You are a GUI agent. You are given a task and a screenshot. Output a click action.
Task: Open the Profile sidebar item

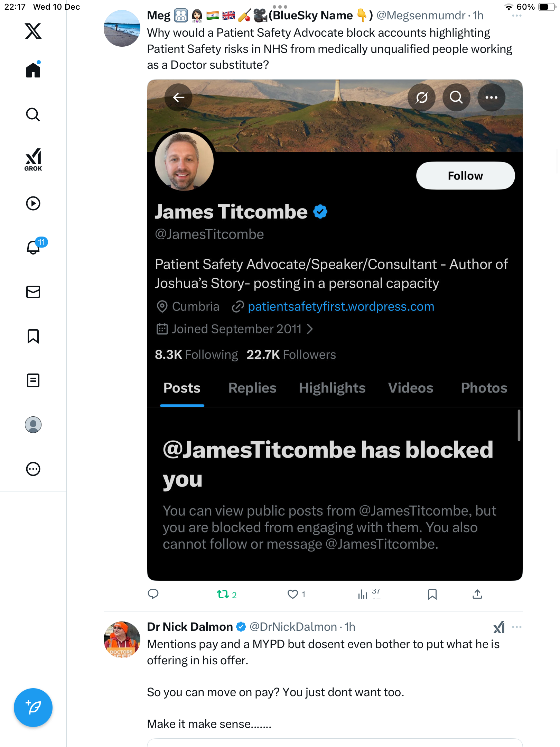tap(33, 425)
